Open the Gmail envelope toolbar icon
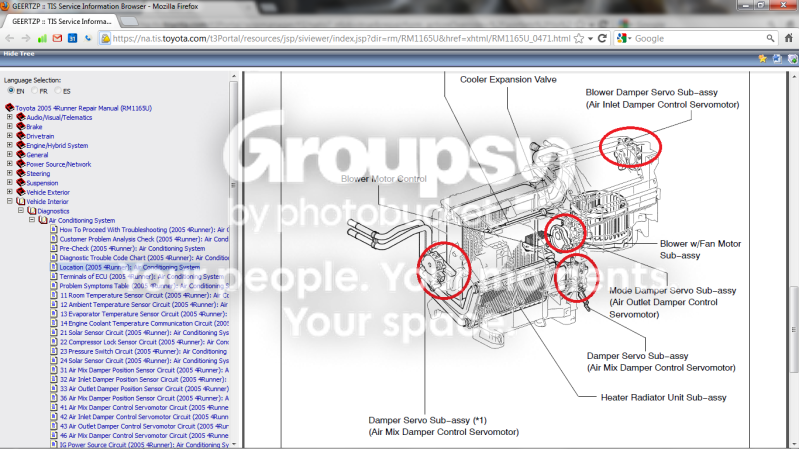 tap(57, 39)
